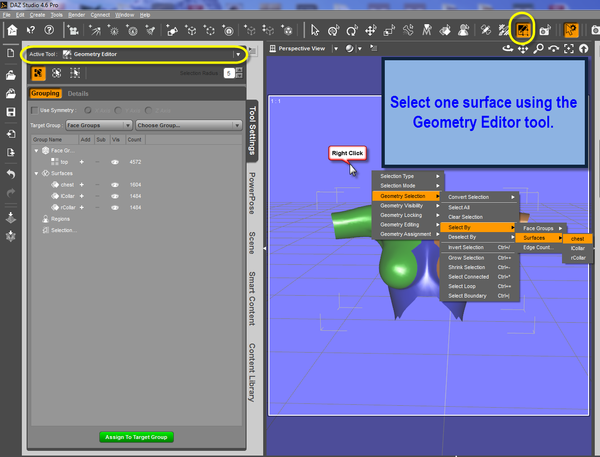Choose chest in Surfaces submenu
The image size is (600, 457).
coord(577,239)
